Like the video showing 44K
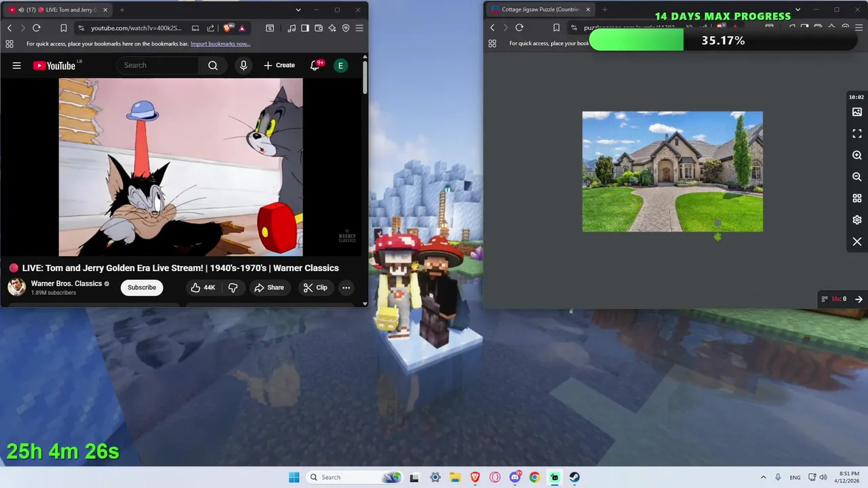Viewport: 868px width, 488px height. (203, 287)
